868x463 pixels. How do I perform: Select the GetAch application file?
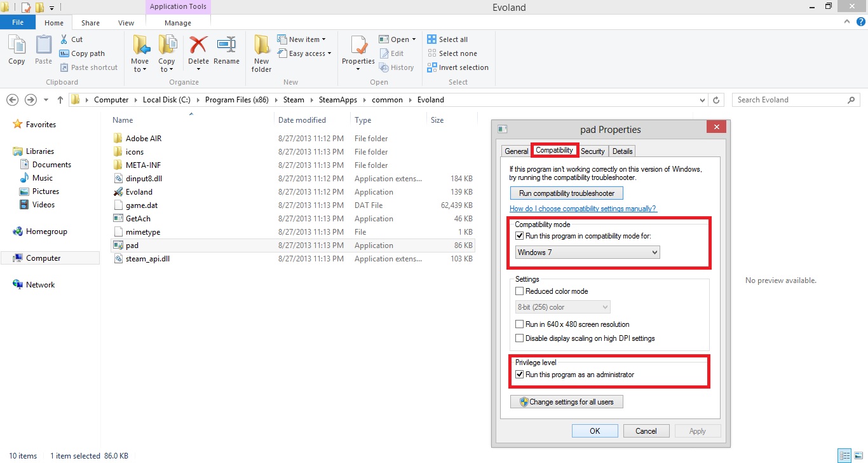pyautogui.click(x=138, y=219)
